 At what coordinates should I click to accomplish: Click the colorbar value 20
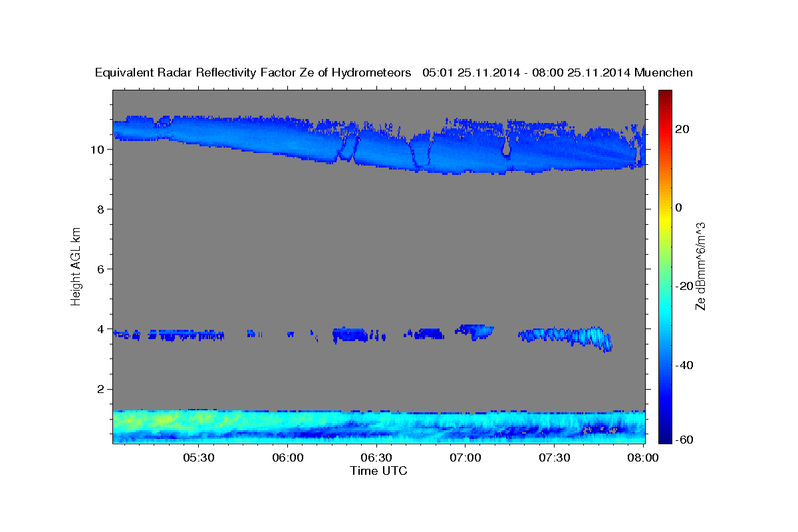pyautogui.click(x=682, y=129)
